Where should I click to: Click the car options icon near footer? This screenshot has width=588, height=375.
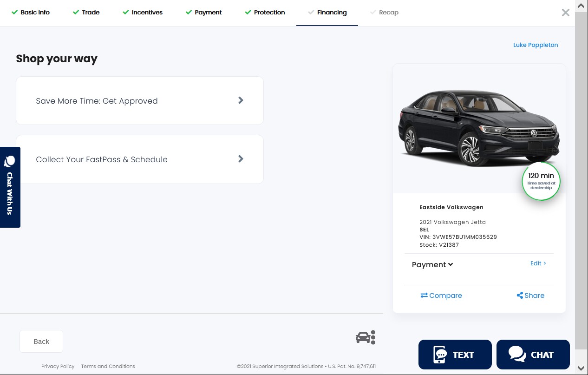pyautogui.click(x=366, y=337)
